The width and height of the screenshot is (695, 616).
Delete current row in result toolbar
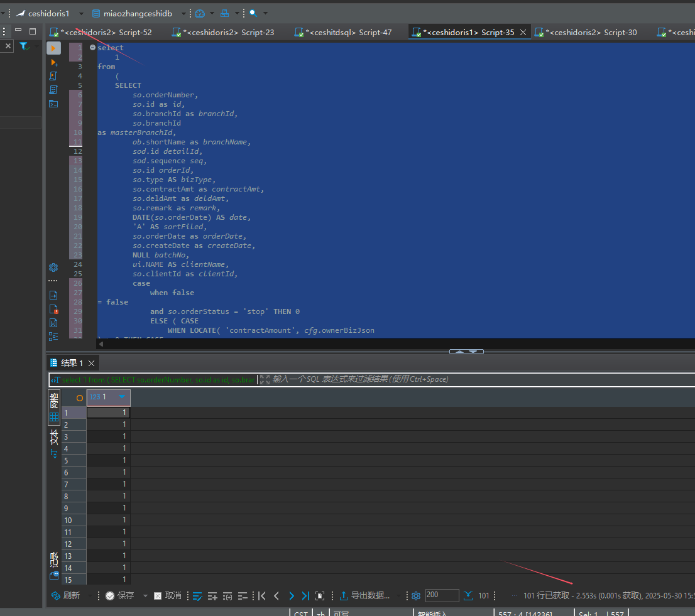(243, 596)
